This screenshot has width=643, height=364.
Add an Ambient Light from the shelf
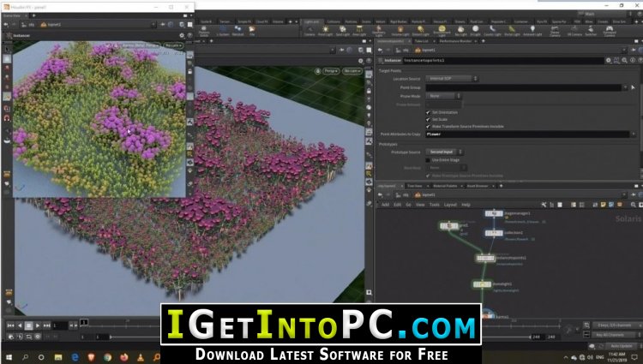click(532, 31)
